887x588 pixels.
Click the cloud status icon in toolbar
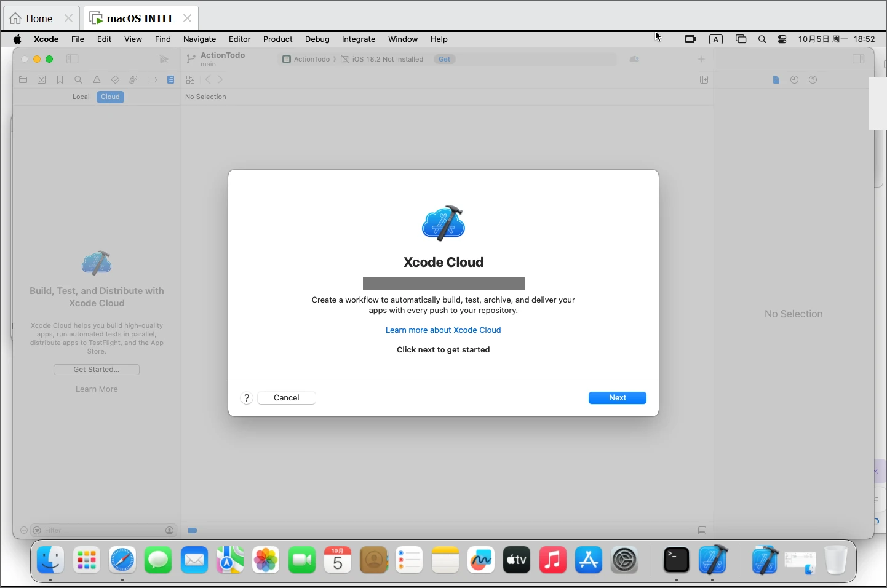coord(634,59)
